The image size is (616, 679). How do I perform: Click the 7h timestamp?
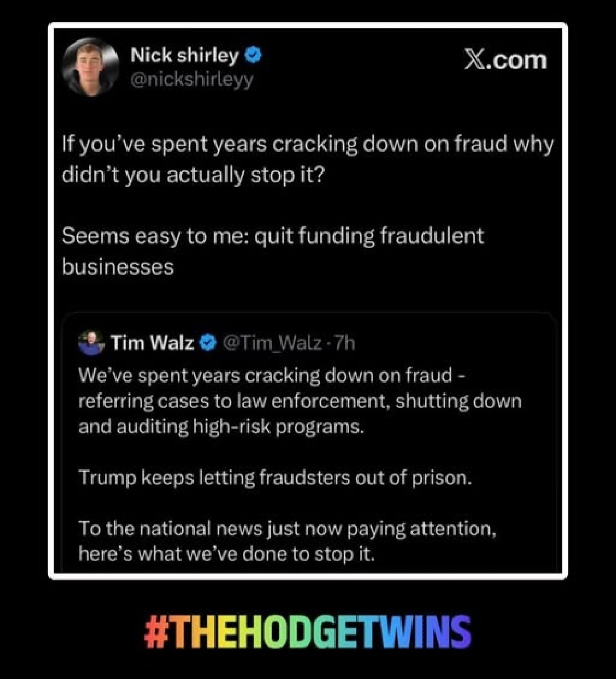[345, 343]
